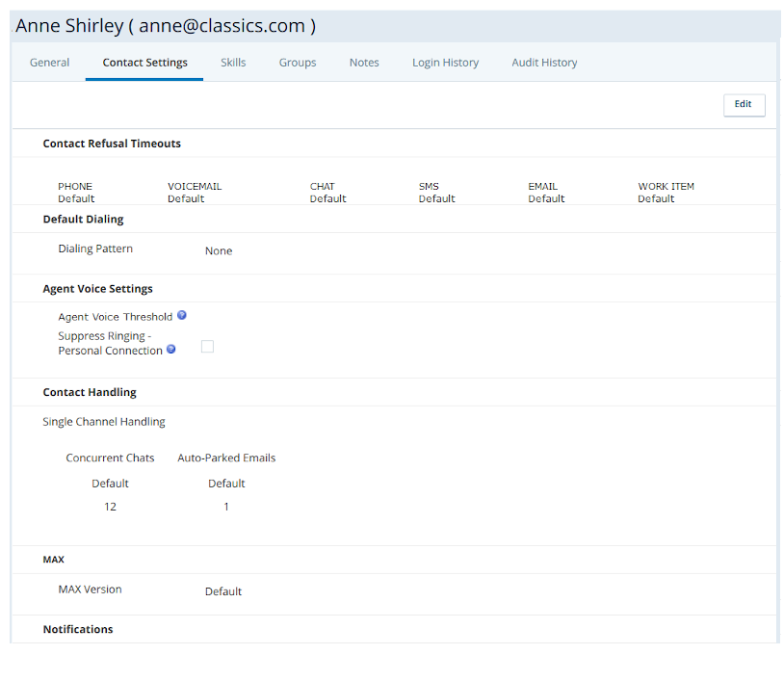This screenshot has height=681, width=784.
Task: Click the Dialing Pattern label
Action: [x=95, y=249]
